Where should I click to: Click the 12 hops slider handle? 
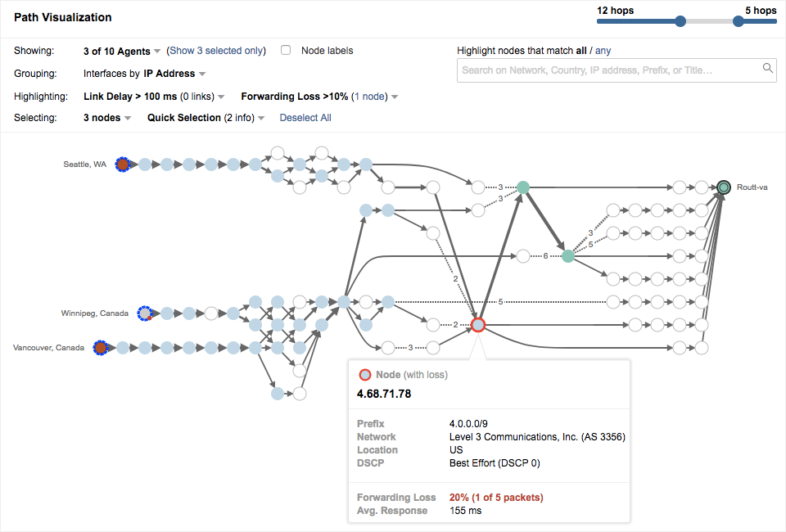click(680, 22)
